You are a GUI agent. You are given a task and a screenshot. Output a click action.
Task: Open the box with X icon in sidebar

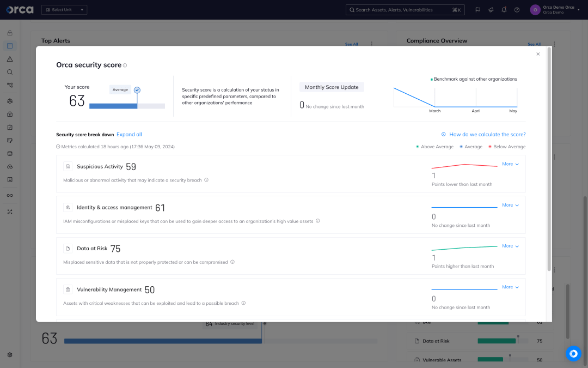(x=10, y=114)
